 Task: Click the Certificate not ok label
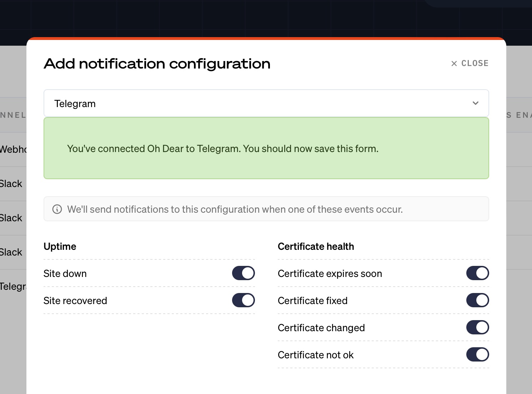[315, 355]
